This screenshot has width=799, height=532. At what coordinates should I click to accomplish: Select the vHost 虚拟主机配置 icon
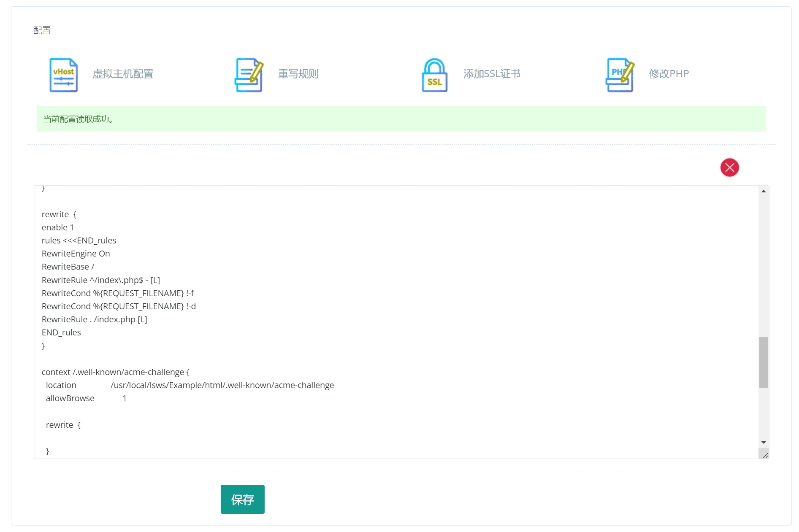click(x=64, y=74)
